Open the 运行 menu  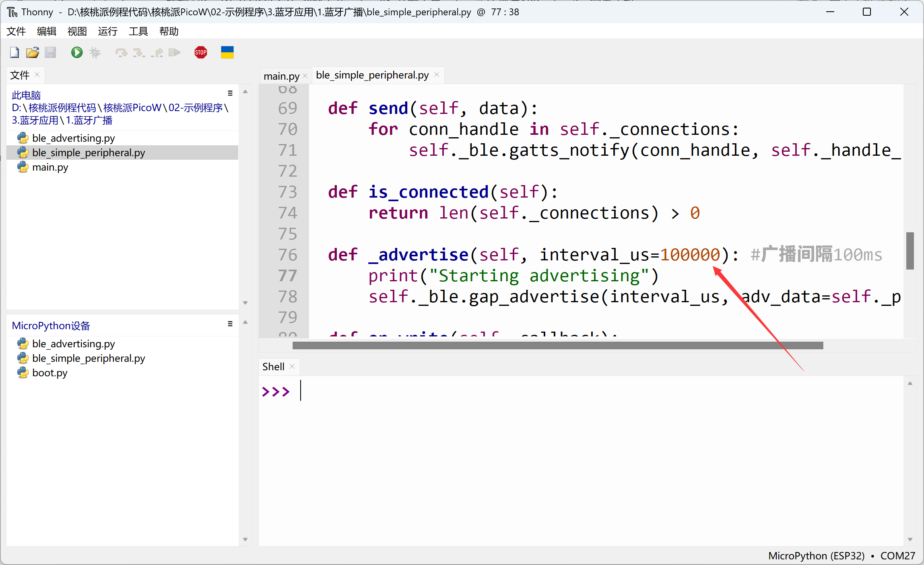107,31
